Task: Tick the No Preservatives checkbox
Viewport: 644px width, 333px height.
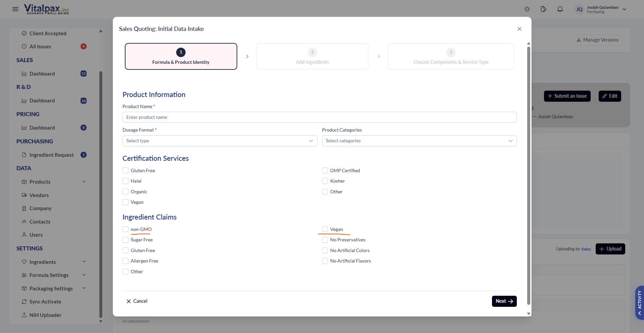Action: (x=325, y=240)
